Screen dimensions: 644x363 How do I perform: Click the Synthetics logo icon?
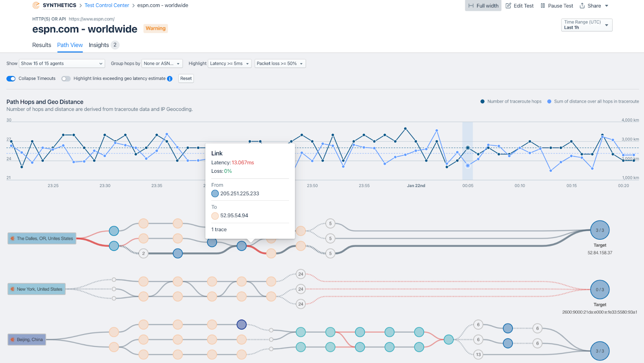click(x=36, y=5)
